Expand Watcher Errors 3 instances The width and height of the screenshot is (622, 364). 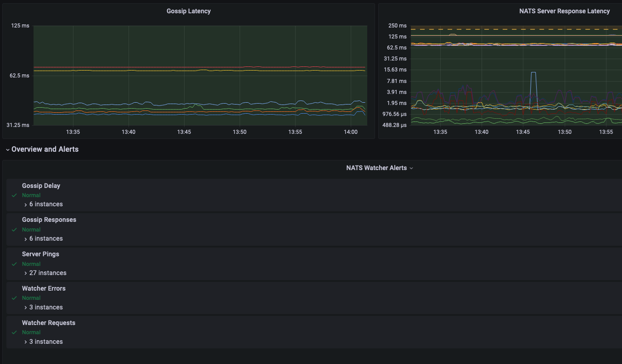click(x=43, y=307)
